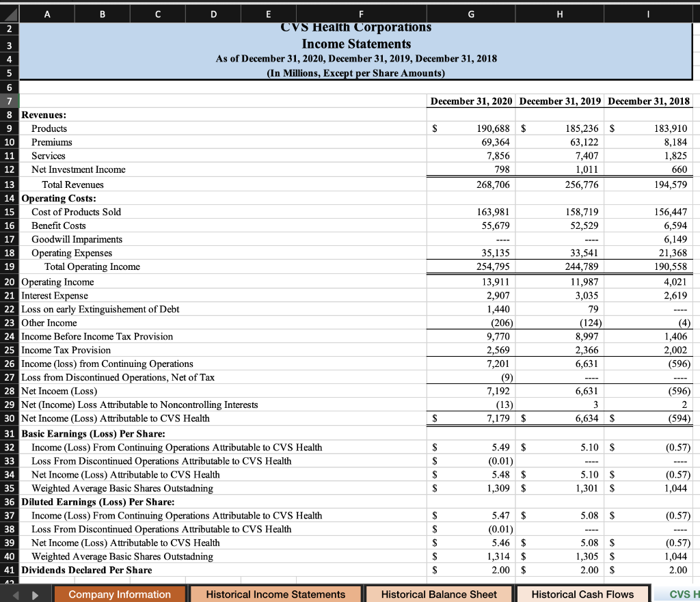The width and height of the screenshot is (700, 602).
Task: Select column header I
Action: pos(649,12)
